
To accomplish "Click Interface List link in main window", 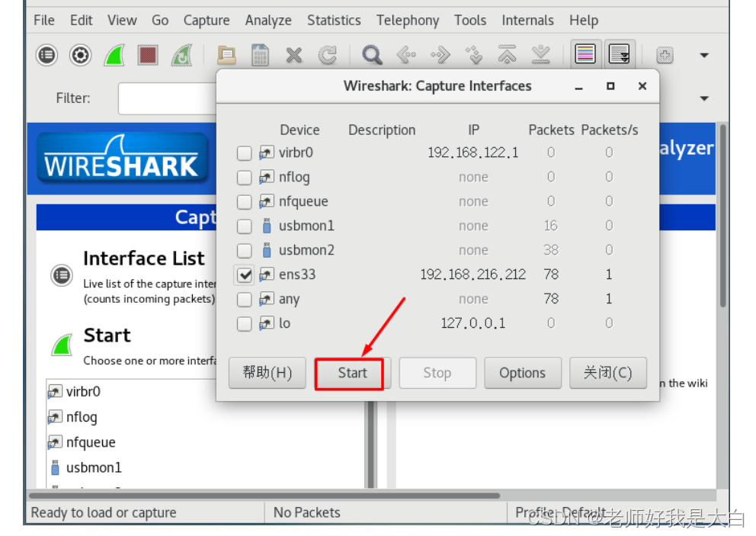I will 144,258.
